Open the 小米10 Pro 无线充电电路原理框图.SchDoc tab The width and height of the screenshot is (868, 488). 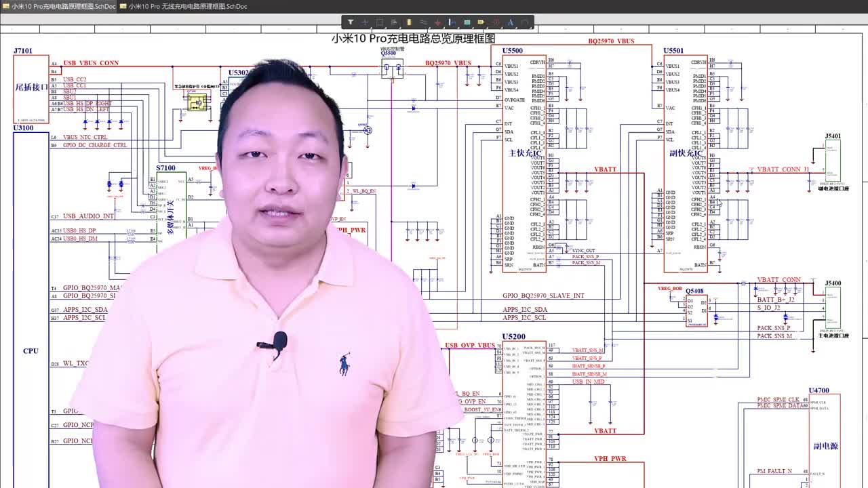[x=183, y=6]
